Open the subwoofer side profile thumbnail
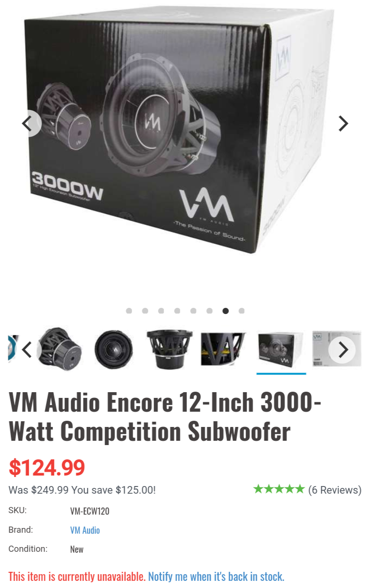Image resolution: width=367 pixels, height=588 pixels. [169, 349]
